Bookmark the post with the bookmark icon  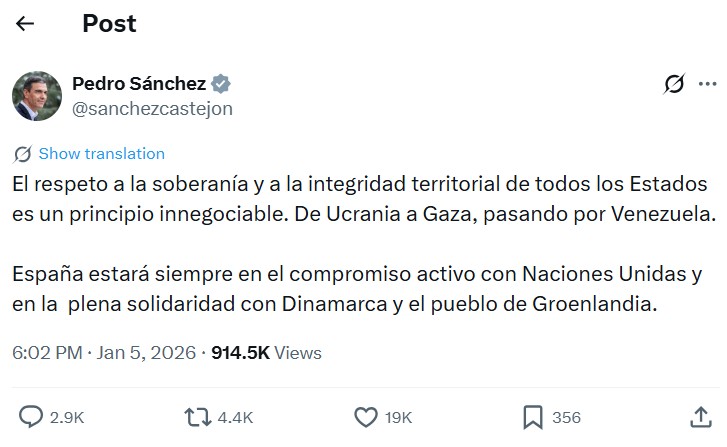pyautogui.click(x=532, y=416)
